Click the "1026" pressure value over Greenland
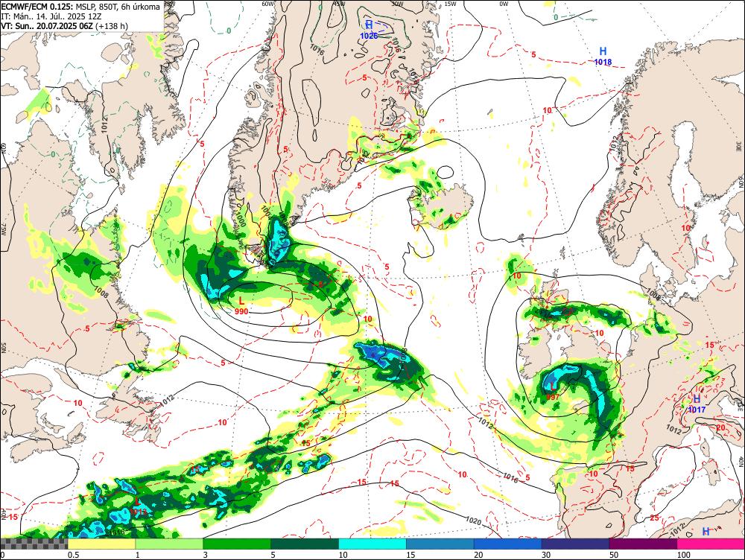The image size is (745, 560). 369,36
